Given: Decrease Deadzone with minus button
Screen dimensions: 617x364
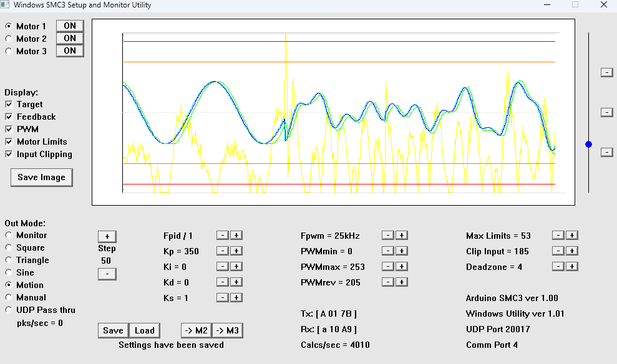Looking at the screenshot, I should pyautogui.click(x=558, y=267).
